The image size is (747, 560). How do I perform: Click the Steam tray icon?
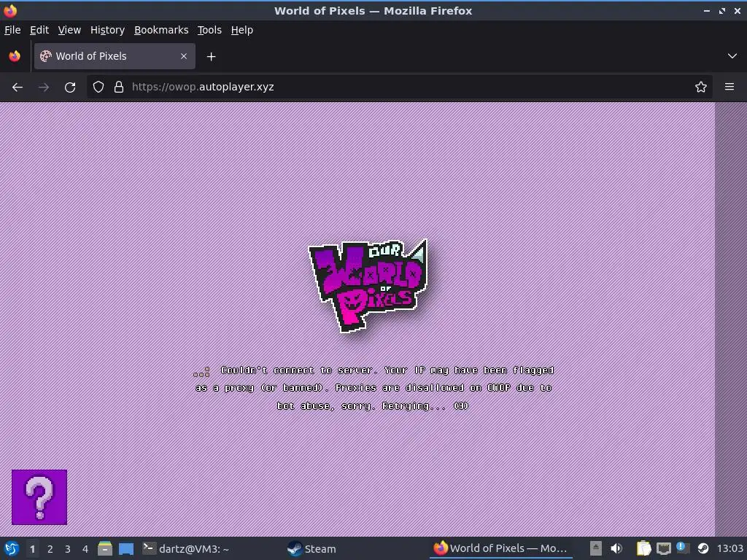pyautogui.click(x=703, y=548)
